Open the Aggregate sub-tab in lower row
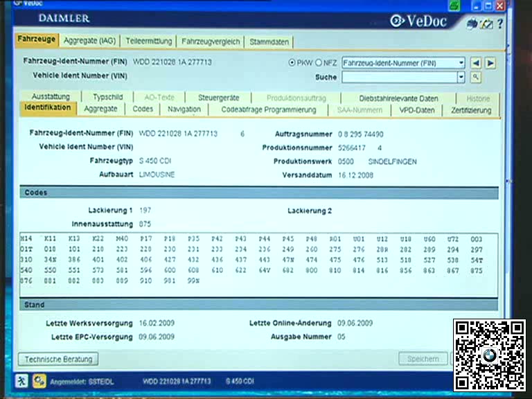532x399 pixels. click(100, 109)
